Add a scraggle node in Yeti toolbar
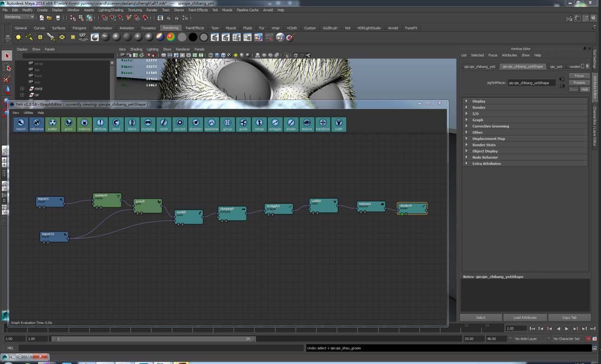This screenshot has width=601, height=364. click(x=275, y=124)
